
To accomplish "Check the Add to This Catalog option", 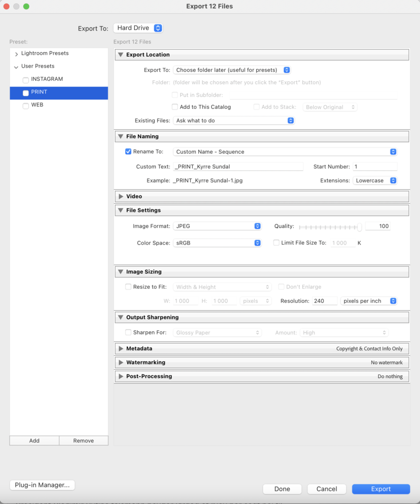I will [175, 107].
